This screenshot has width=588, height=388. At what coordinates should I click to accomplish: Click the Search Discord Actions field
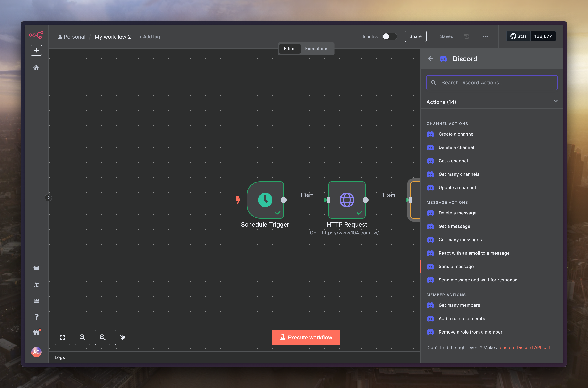pos(497,83)
